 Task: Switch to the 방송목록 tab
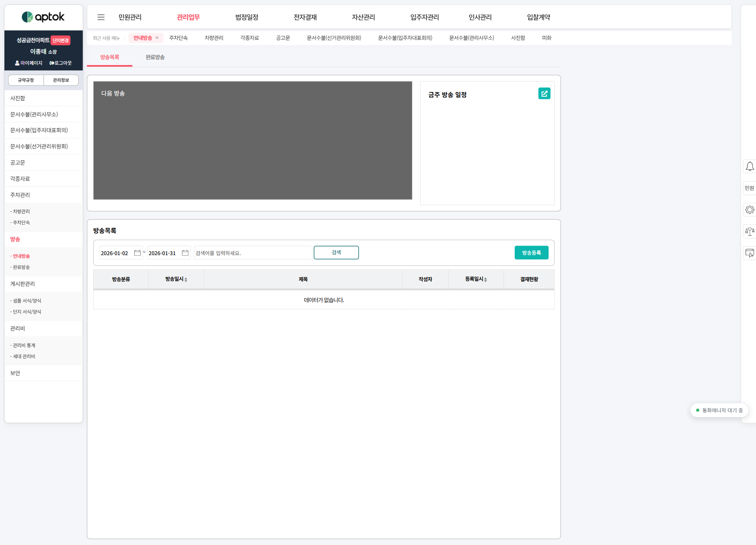109,57
